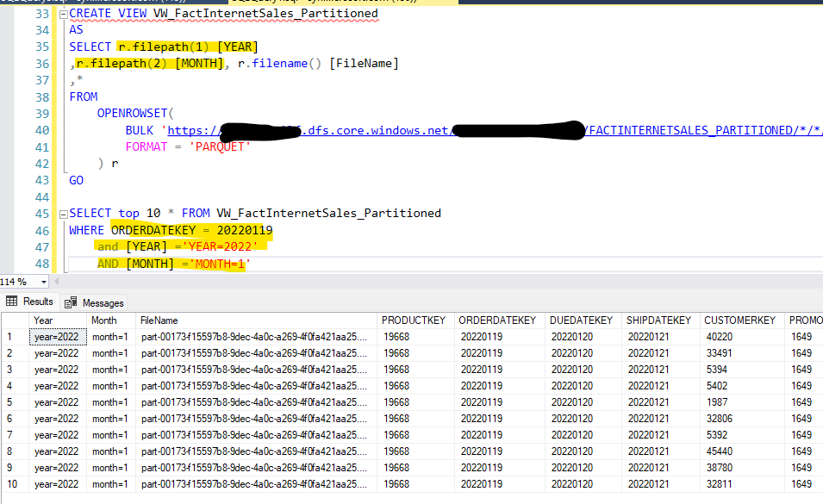Click customer key 5392 cell
This screenshot has width=823, height=504.
point(742,435)
